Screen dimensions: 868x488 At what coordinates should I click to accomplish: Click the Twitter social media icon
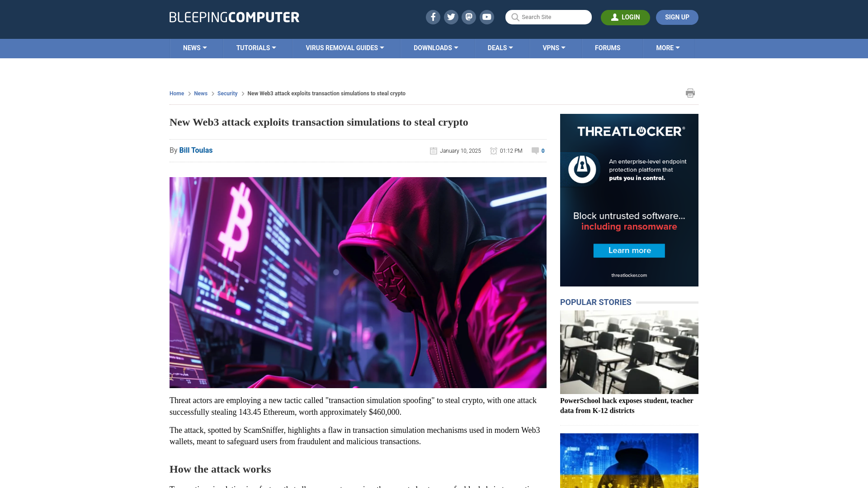[451, 17]
